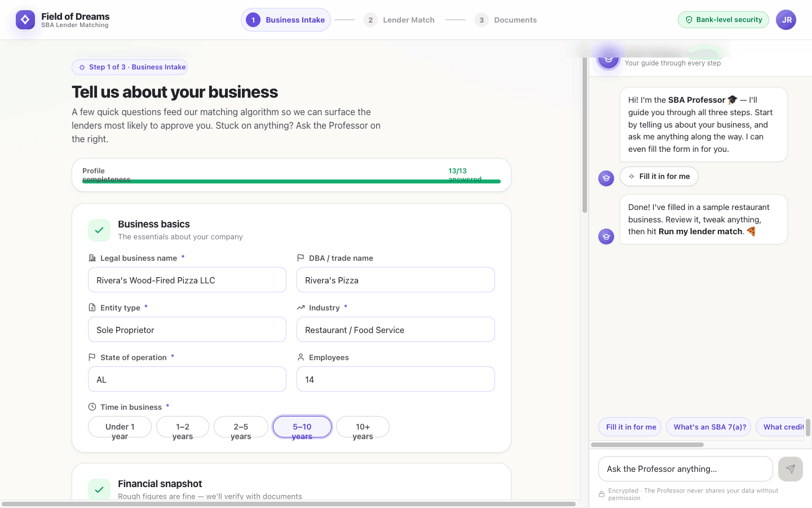Click the SBA Professor avatar in chat header

click(x=608, y=59)
